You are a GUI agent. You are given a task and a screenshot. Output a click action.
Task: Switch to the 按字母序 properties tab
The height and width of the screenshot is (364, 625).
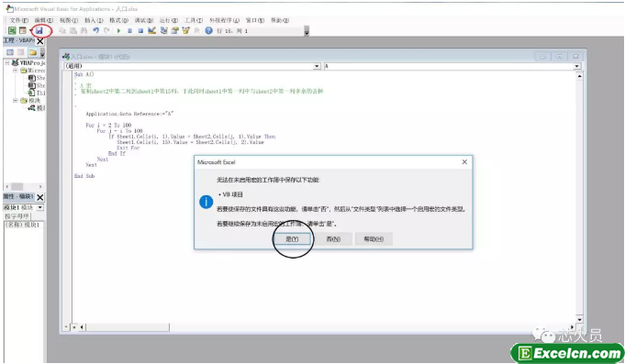coord(17,216)
